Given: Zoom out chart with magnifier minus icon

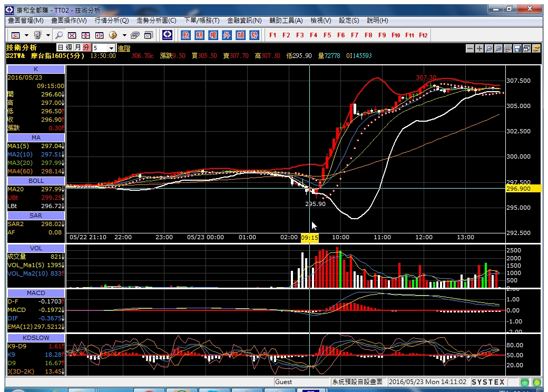Looking at the screenshot, I should [489, 48].
